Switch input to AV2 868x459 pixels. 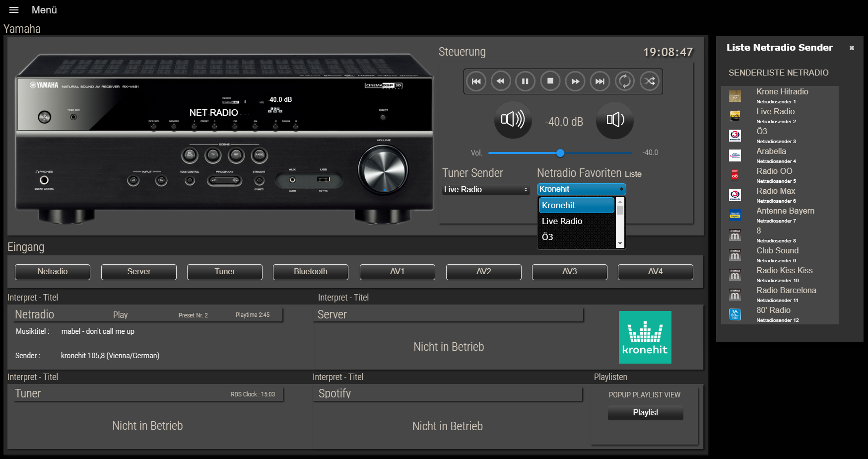click(x=484, y=272)
